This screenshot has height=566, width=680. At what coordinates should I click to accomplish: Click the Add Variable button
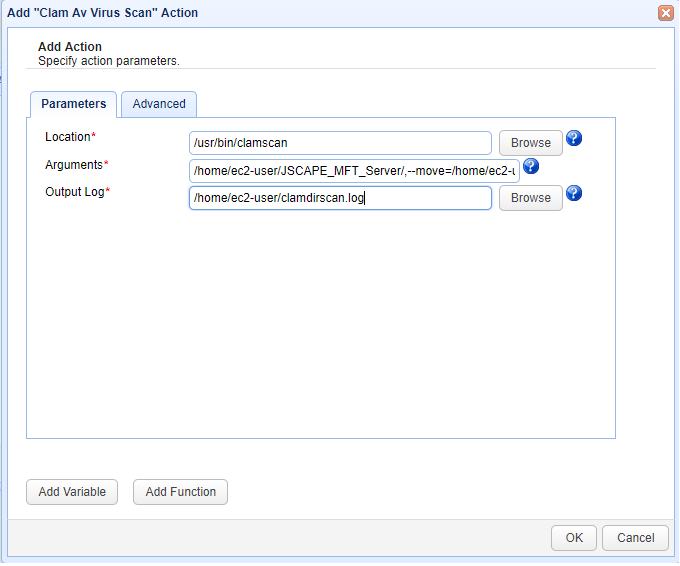(x=72, y=492)
